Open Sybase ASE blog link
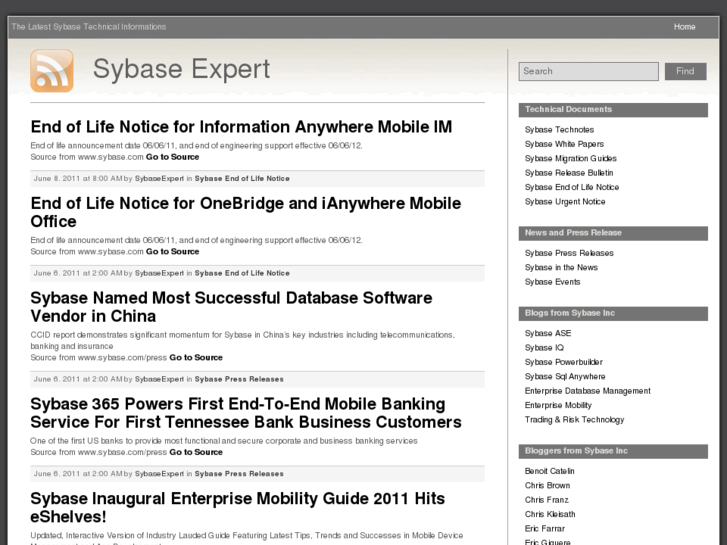The height and width of the screenshot is (545, 727). [548, 333]
